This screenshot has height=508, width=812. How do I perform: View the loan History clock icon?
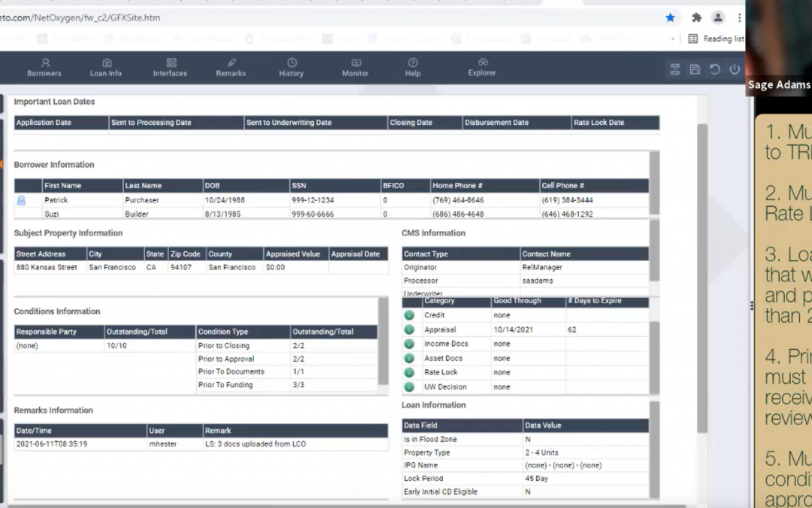[292, 62]
